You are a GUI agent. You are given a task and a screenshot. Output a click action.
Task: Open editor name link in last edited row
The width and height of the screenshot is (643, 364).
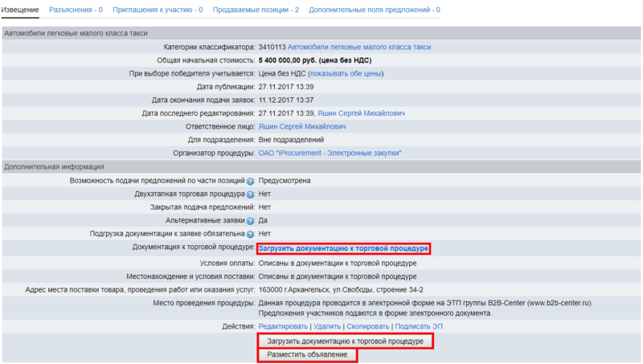361,113
